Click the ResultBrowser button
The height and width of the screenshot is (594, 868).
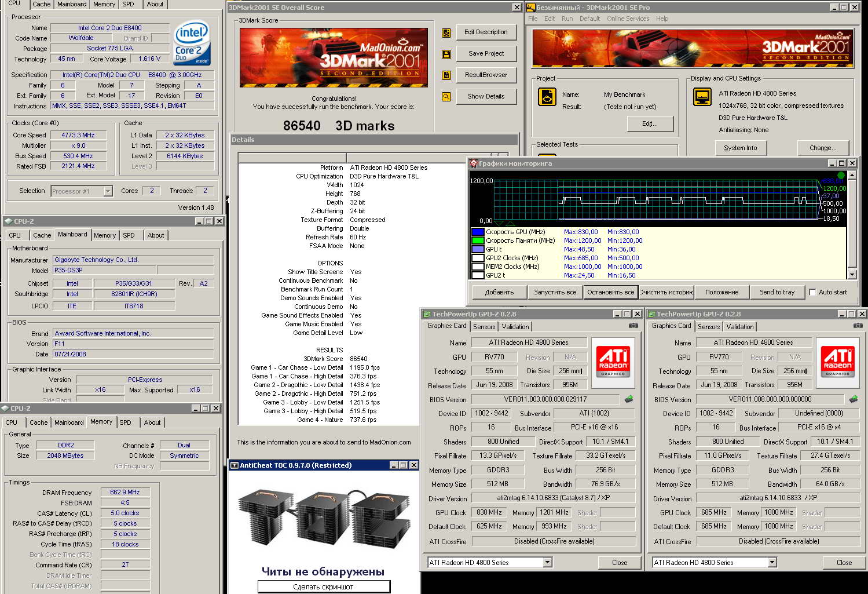[486, 75]
